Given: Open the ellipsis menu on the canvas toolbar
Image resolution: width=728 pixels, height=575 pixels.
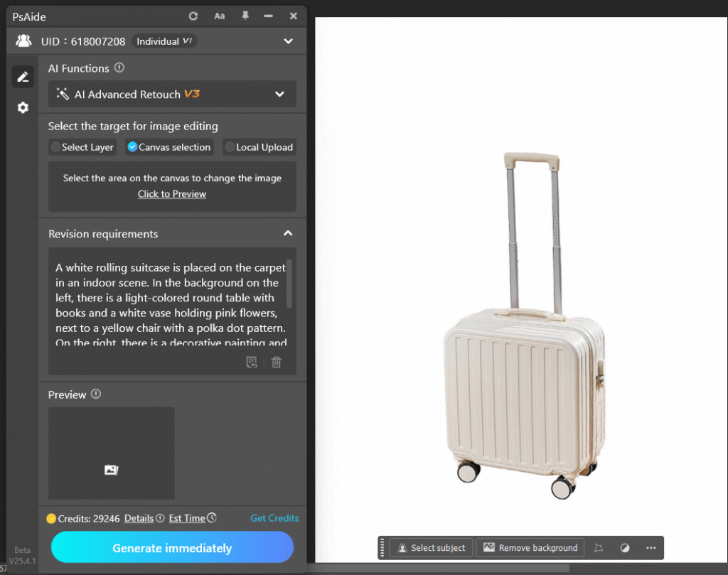Looking at the screenshot, I should point(651,547).
